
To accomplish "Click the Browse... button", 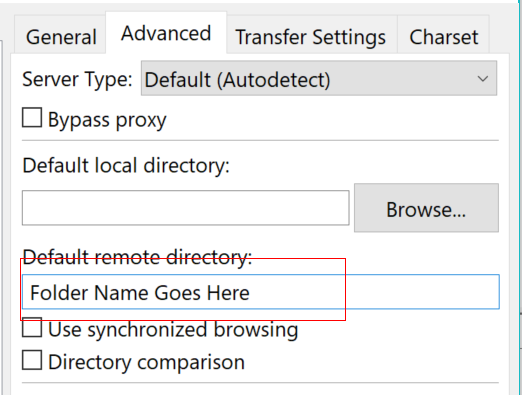I will point(426,208).
